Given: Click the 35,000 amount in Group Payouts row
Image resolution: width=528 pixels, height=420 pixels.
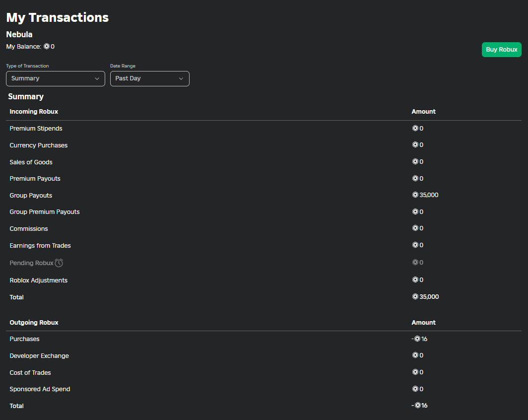Looking at the screenshot, I should tap(429, 195).
